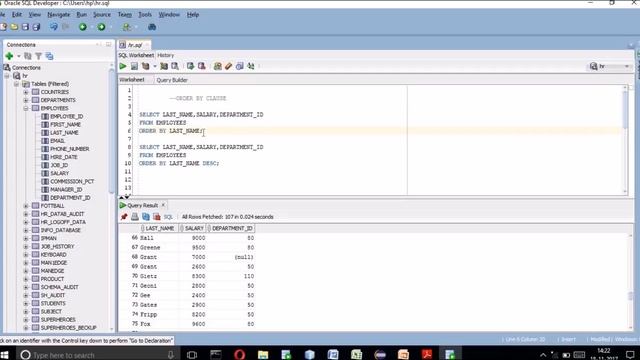Close the Query Result tab
The height and width of the screenshot is (360, 640).
(x=163, y=205)
